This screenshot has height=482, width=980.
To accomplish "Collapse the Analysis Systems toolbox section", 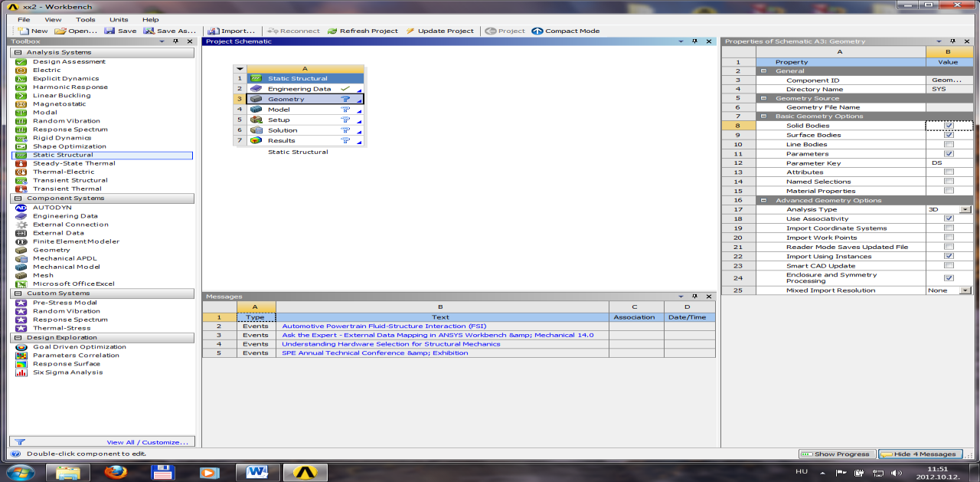I will pyautogui.click(x=18, y=52).
